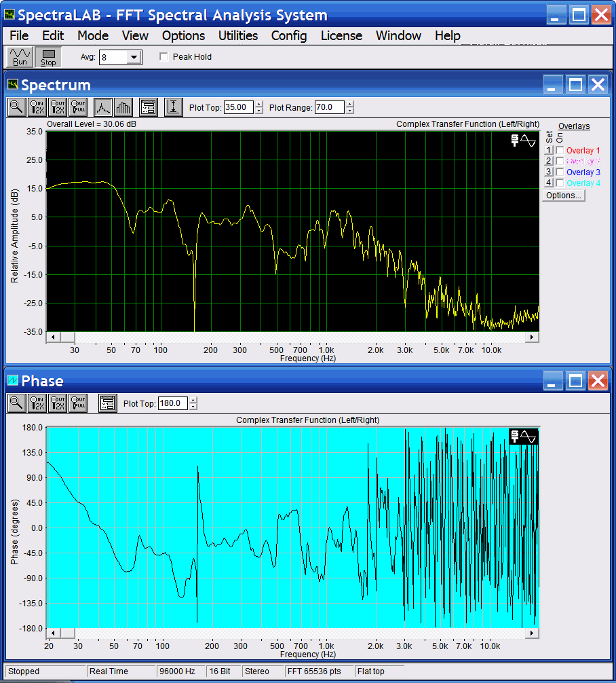
Task: Increase Plot Range with the up arrow
Action: (349, 104)
